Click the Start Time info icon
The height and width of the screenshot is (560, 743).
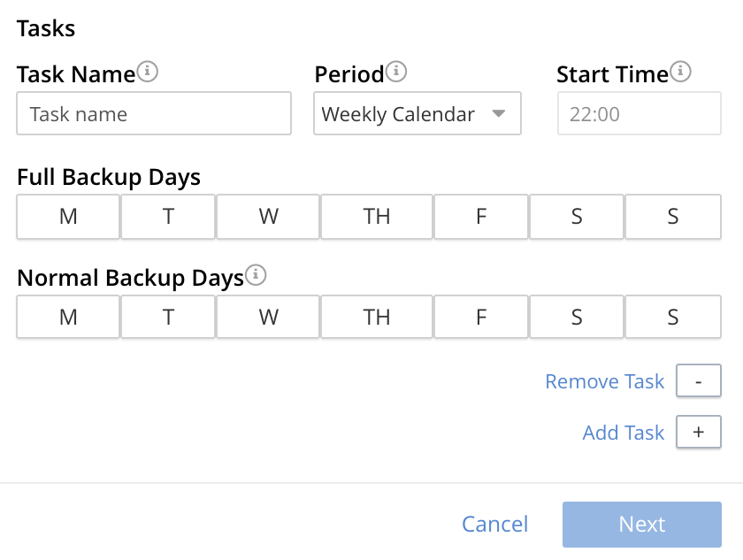(680, 71)
